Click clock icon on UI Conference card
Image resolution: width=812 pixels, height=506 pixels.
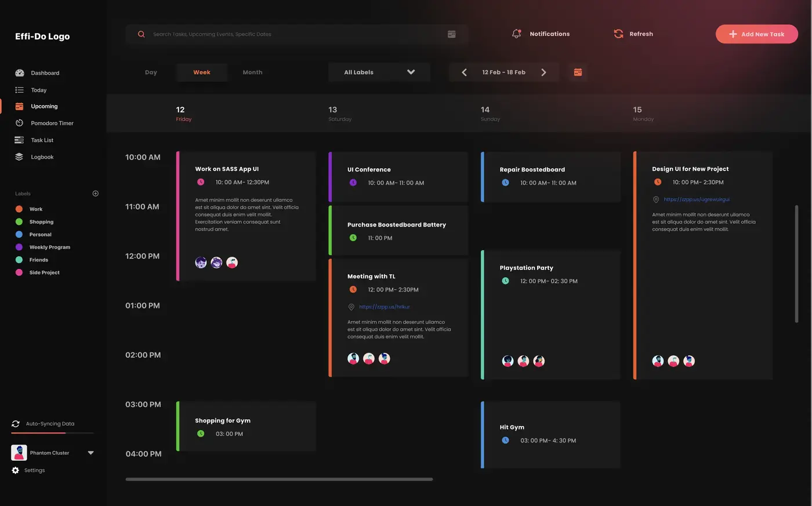pyautogui.click(x=353, y=183)
